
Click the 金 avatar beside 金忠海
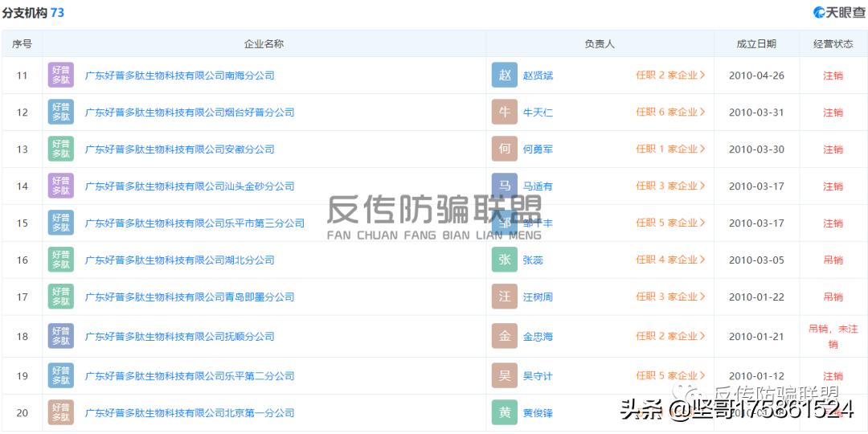coord(504,336)
